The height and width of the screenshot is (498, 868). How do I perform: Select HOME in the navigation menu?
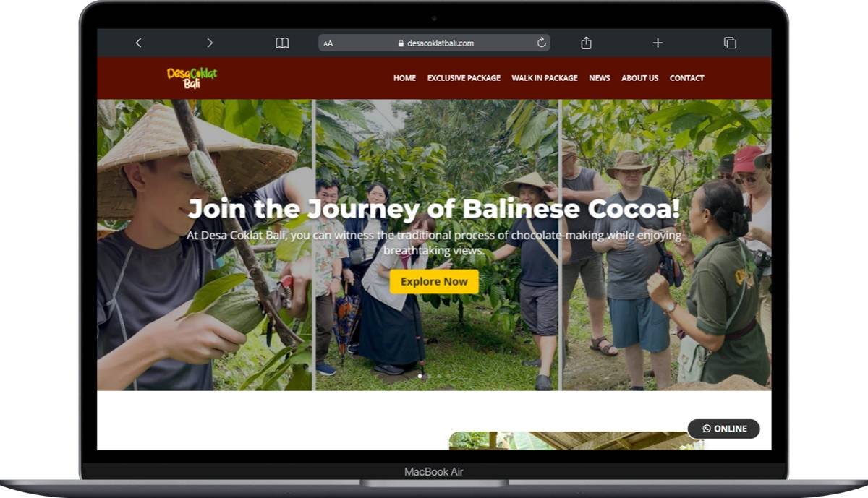click(x=404, y=78)
